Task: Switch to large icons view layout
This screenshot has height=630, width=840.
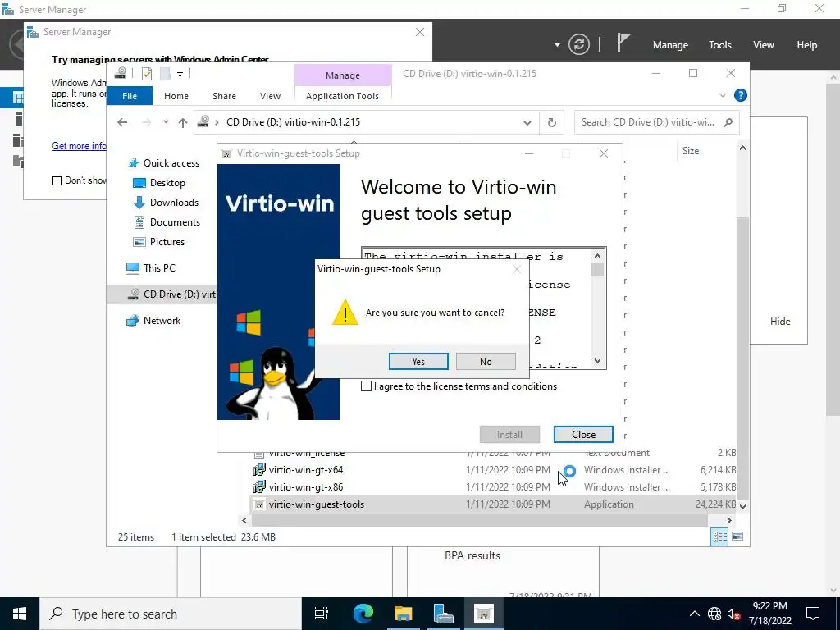Action: point(737,536)
